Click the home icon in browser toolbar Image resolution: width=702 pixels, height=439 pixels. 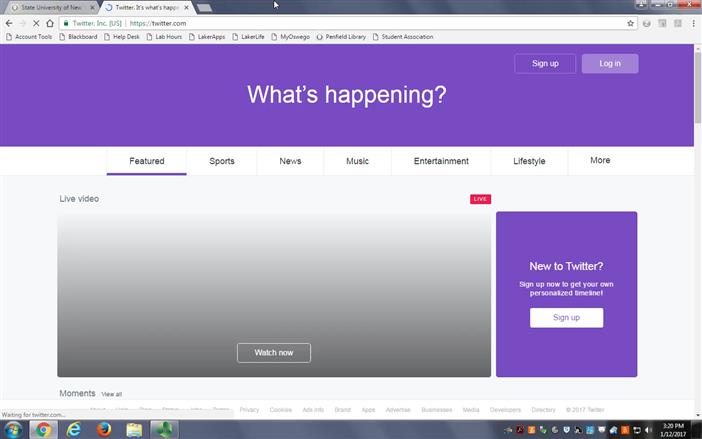[50, 23]
